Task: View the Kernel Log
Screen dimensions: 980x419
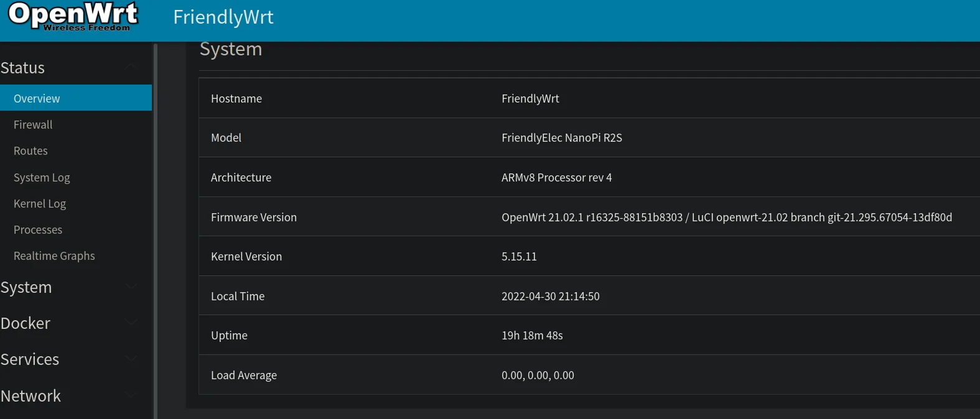Action: 40,203
